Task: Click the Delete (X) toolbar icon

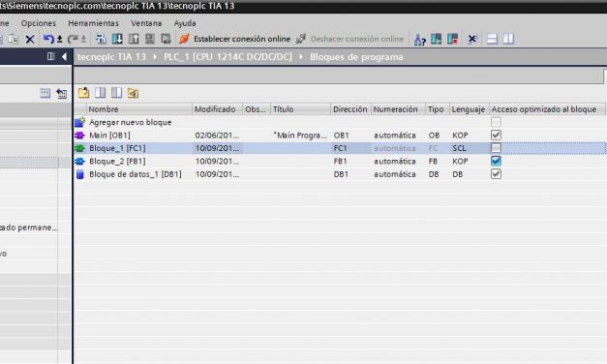Action: pos(30,39)
